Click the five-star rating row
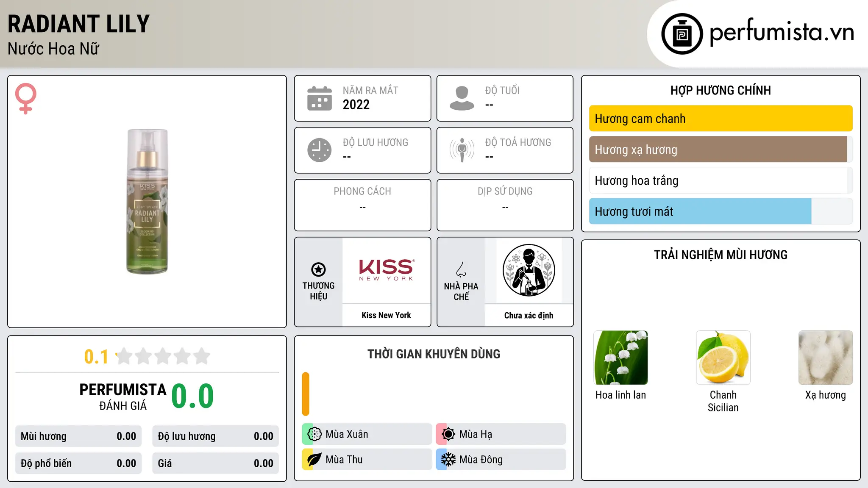The width and height of the screenshot is (868, 488). click(x=163, y=356)
